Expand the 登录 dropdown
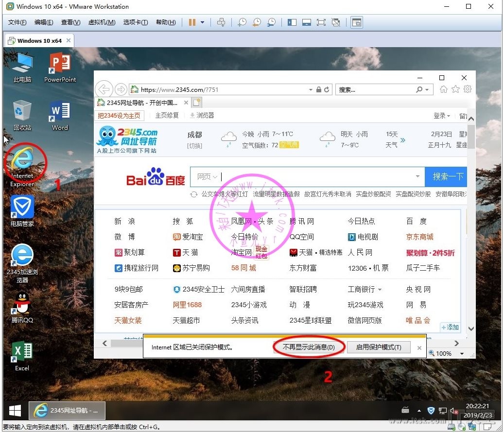Image resolution: width=504 pixels, height=433 pixels. tap(442, 116)
